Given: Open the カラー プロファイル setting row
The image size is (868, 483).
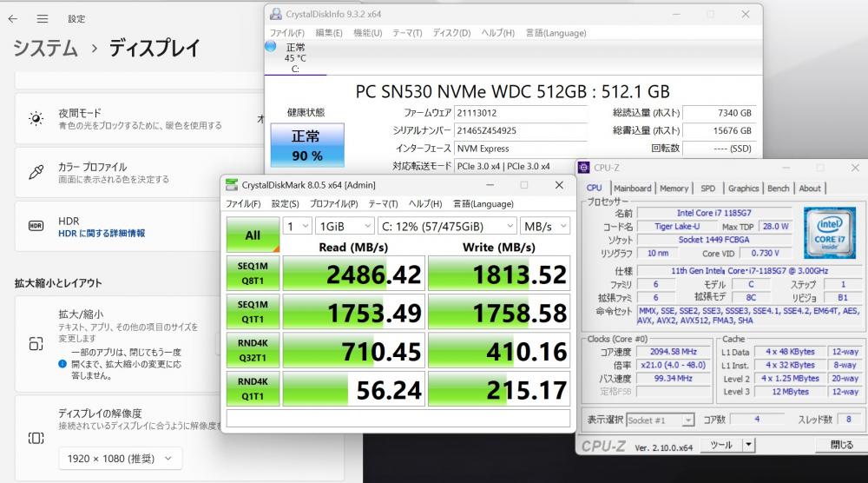Looking at the screenshot, I should click(x=140, y=172).
